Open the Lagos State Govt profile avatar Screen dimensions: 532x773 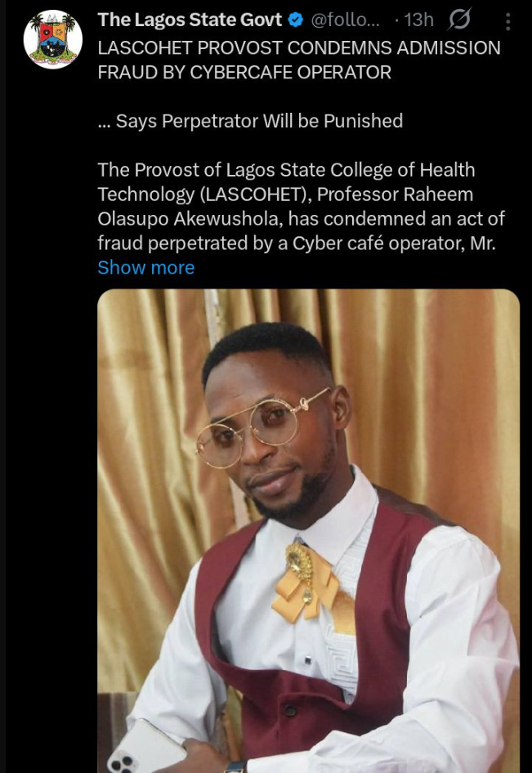point(53,39)
